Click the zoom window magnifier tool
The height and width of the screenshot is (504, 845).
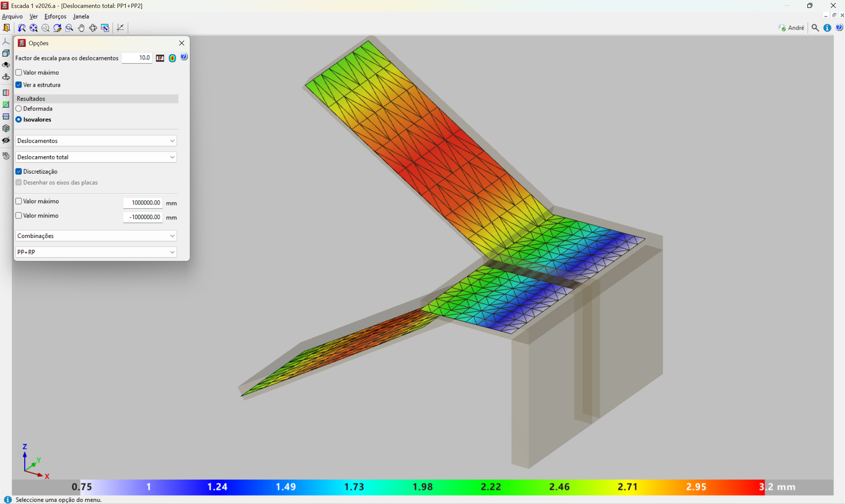pyautogui.click(x=69, y=28)
